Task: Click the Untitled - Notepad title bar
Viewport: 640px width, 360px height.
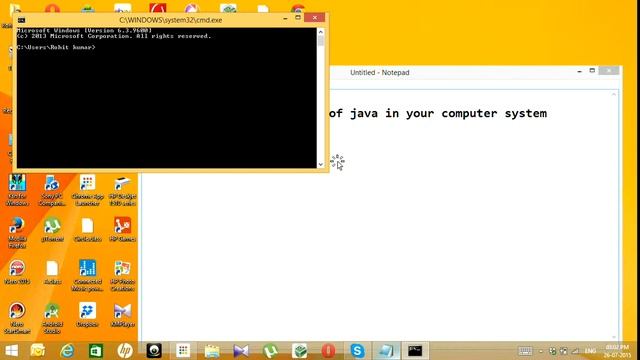Action: 380,72
